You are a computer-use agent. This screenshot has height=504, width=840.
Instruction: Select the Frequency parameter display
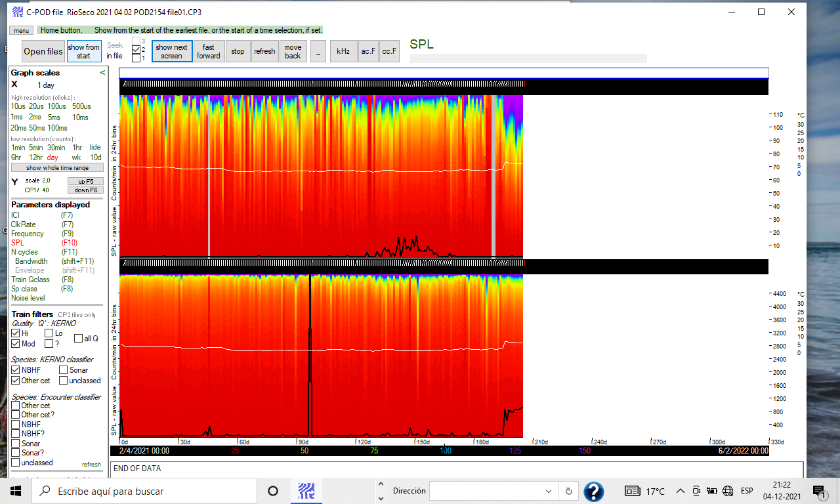pyautogui.click(x=28, y=234)
